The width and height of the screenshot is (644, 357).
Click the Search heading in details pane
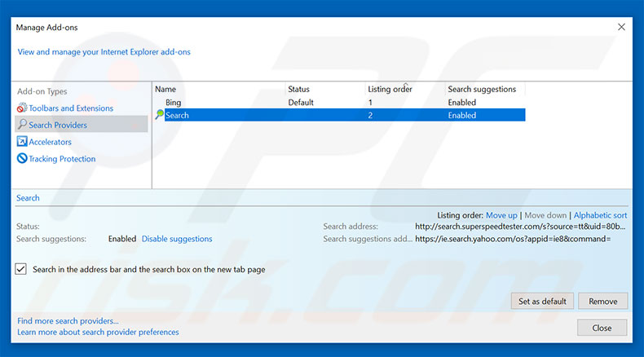28,198
